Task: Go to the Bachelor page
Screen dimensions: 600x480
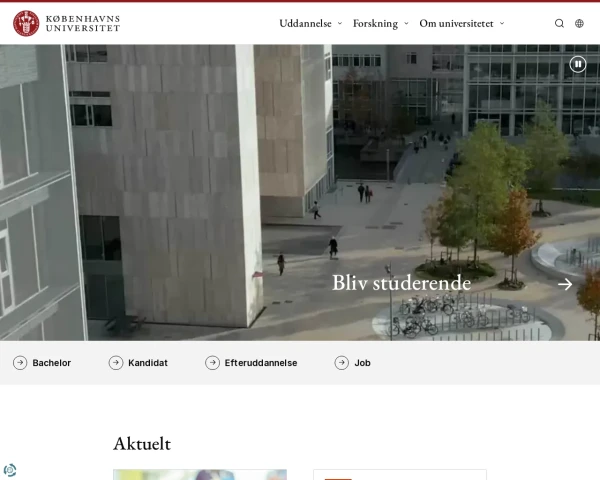Action: 52,363
